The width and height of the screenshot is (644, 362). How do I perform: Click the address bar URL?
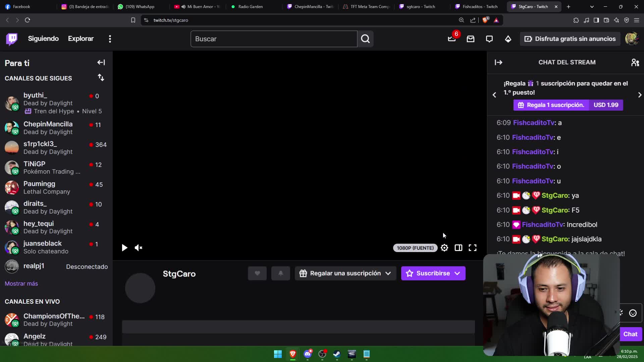click(x=171, y=20)
